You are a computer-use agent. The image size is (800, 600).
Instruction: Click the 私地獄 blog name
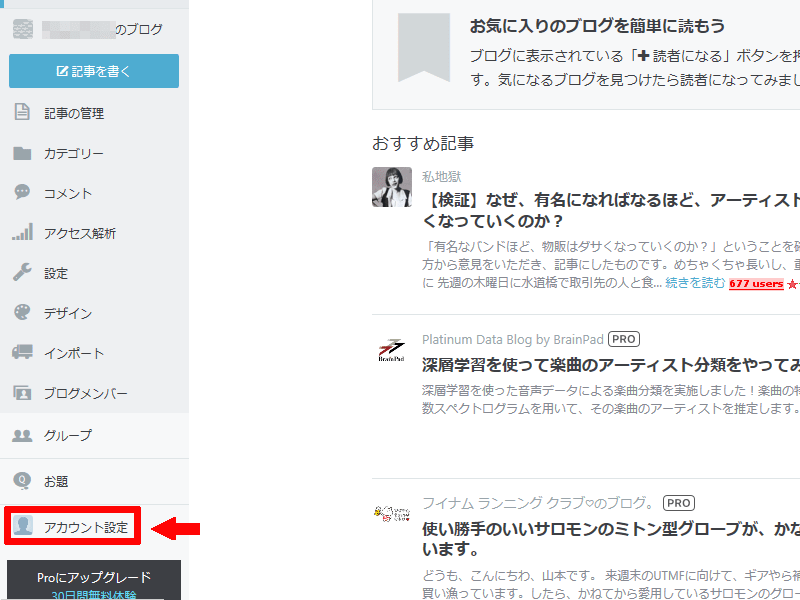pos(441,177)
